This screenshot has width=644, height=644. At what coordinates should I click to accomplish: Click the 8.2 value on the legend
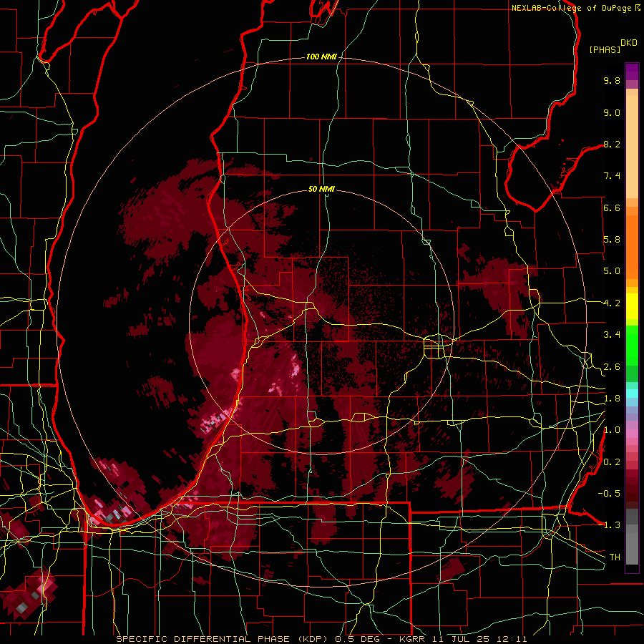tap(612, 144)
